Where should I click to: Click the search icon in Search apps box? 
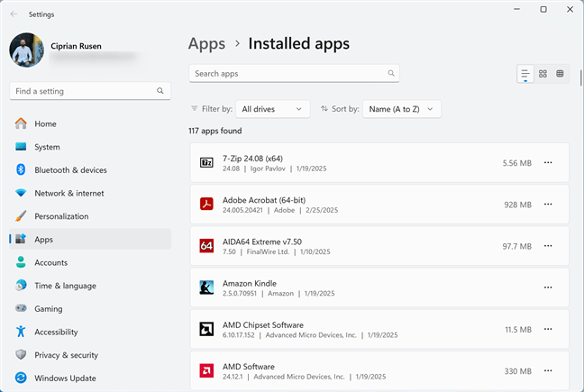pyautogui.click(x=391, y=73)
